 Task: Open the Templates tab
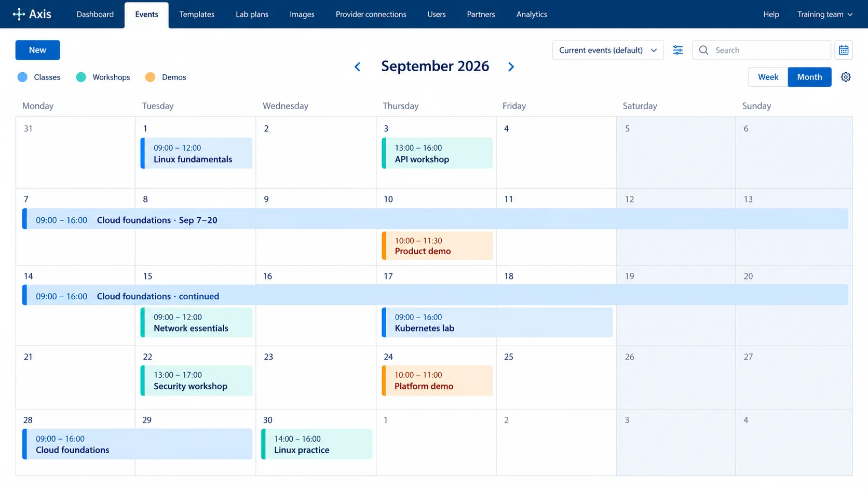click(197, 14)
